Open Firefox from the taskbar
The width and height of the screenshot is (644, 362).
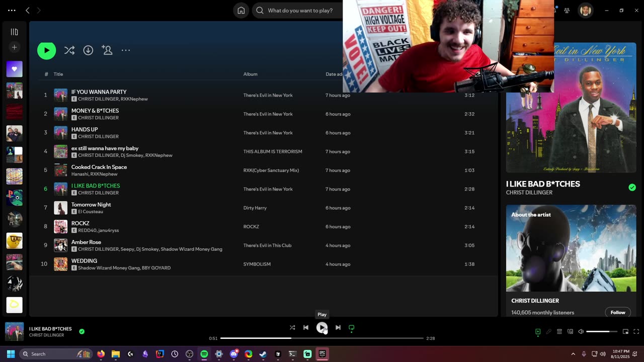101,354
